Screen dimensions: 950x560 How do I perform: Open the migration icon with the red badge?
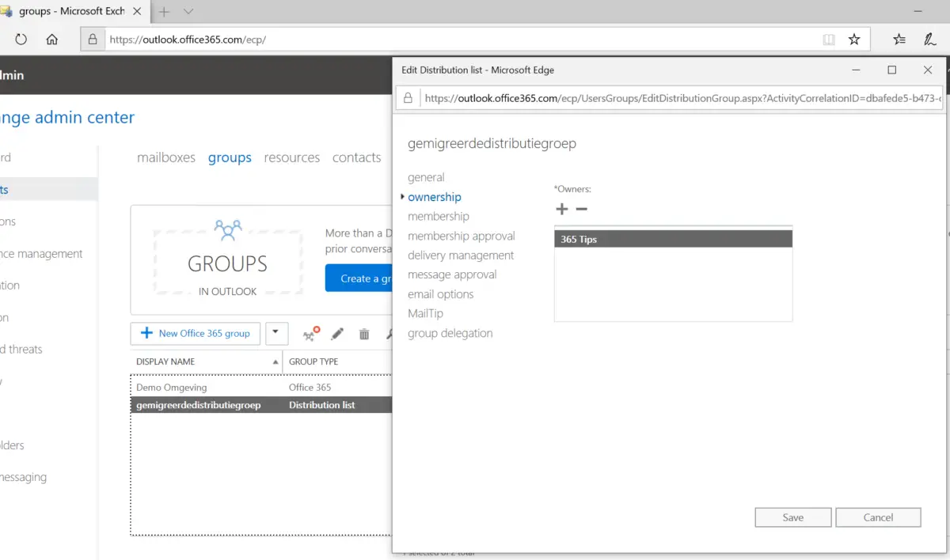pyautogui.click(x=310, y=334)
